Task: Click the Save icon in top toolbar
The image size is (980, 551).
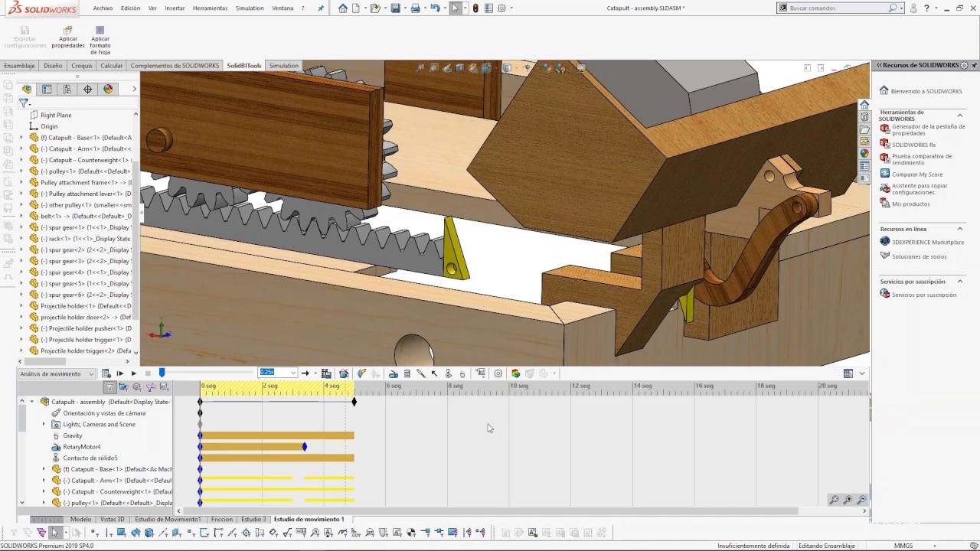Action: coord(395,8)
